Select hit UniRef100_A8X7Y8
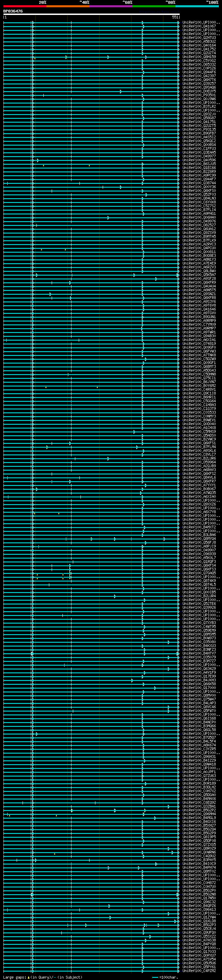This screenshot has width=222, height=980. (199, 512)
